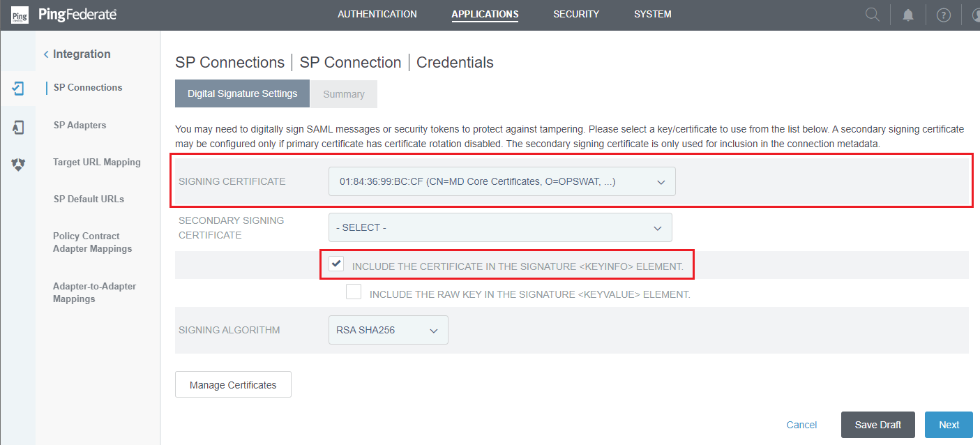The height and width of the screenshot is (445, 980).
Task: Select the Adapters sidebar icon with letter A
Action: coord(18,127)
